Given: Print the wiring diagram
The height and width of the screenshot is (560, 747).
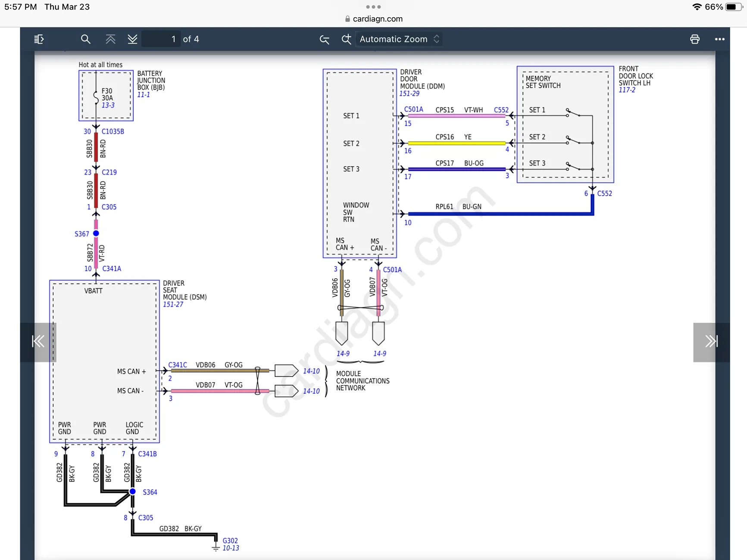Looking at the screenshot, I should point(694,39).
